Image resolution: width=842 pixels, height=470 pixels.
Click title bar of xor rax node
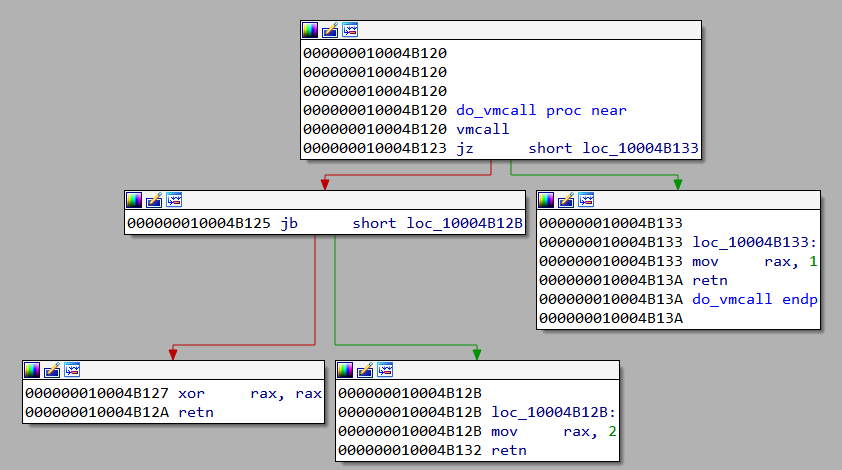[173, 370]
